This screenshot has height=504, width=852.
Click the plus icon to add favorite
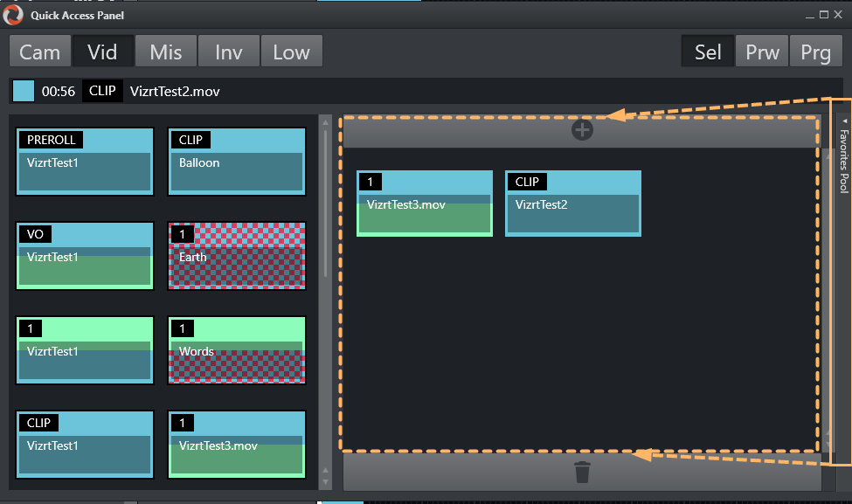click(582, 130)
